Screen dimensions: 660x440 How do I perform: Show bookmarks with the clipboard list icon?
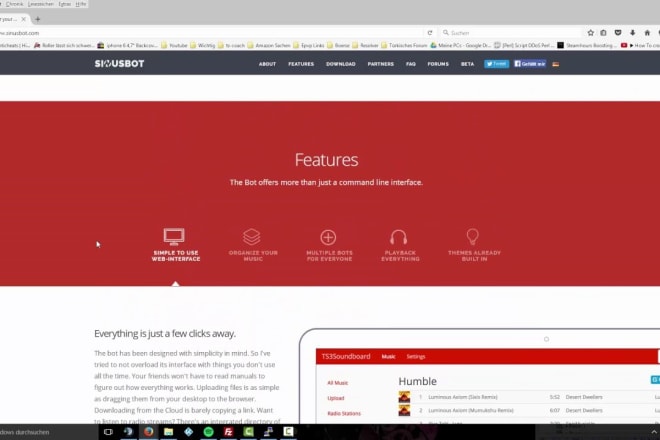[x=603, y=33]
